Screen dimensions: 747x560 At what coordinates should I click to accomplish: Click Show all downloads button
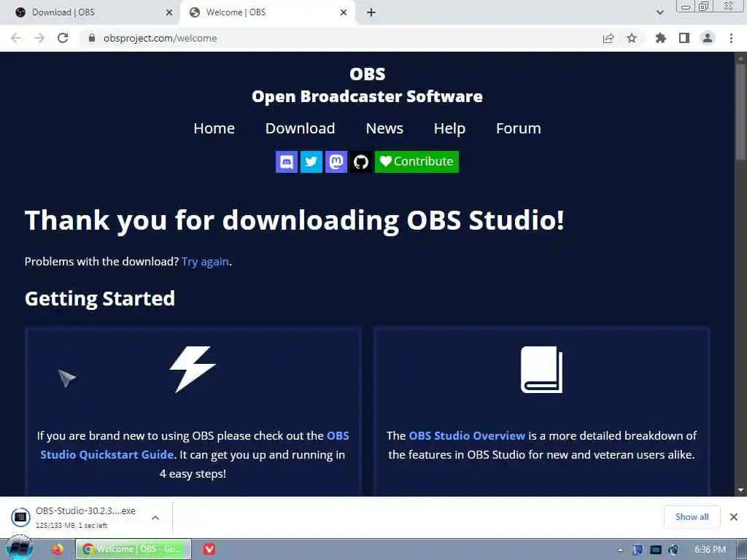692,517
